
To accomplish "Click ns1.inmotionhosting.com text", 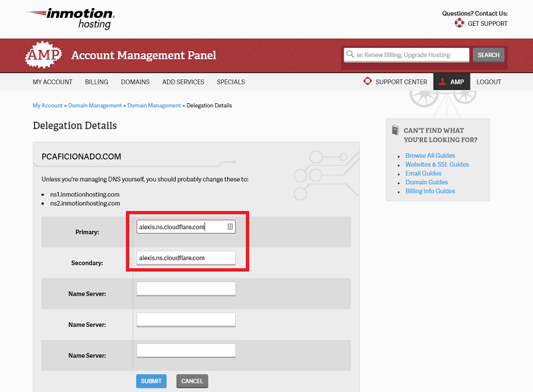I will (x=85, y=194).
